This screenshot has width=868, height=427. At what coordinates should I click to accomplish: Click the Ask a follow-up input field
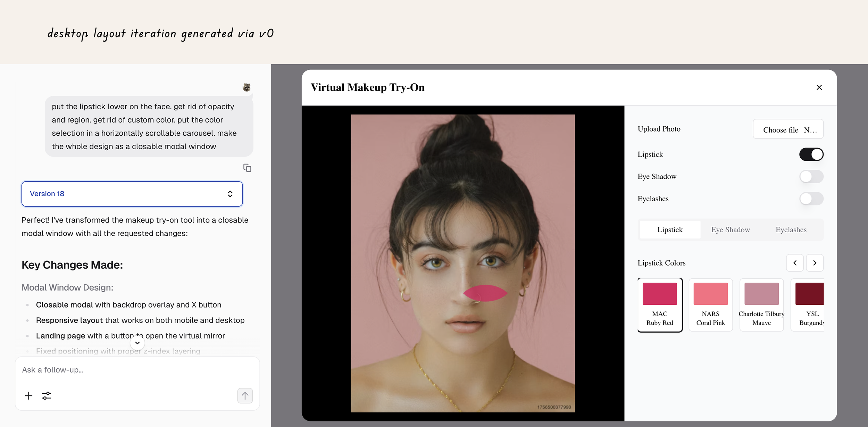pos(137,370)
